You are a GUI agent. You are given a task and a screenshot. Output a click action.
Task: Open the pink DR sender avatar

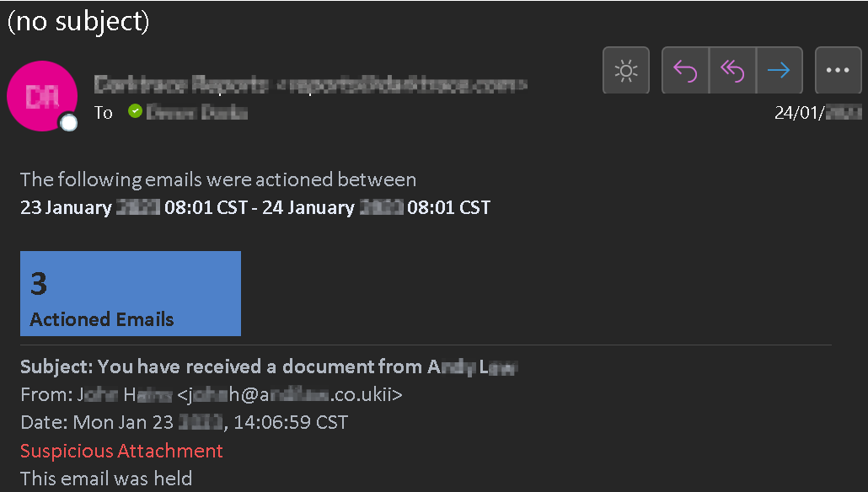pyautogui.click(x=42, y=96)
